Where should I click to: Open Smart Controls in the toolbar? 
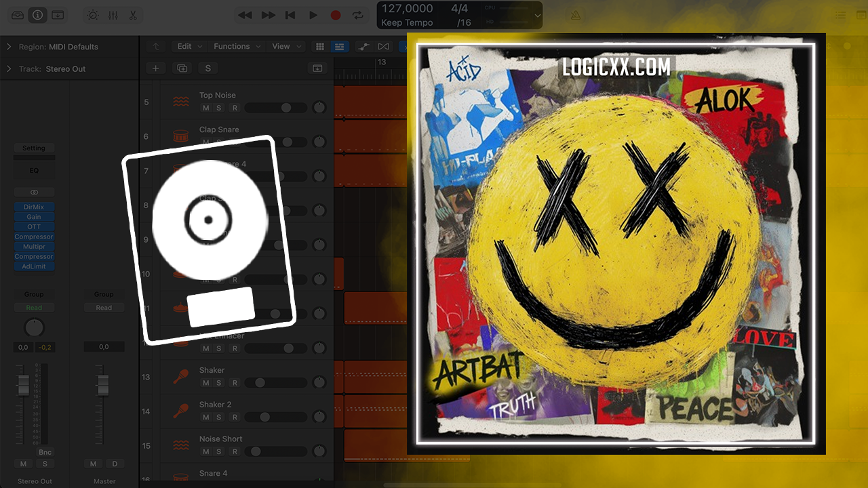tap(93, 15)
